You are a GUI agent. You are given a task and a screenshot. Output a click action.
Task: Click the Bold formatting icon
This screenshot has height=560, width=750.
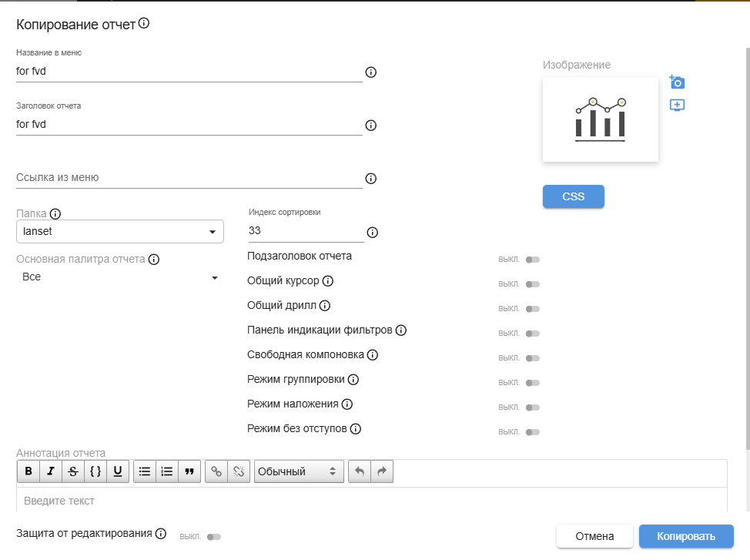pos(28,471)
